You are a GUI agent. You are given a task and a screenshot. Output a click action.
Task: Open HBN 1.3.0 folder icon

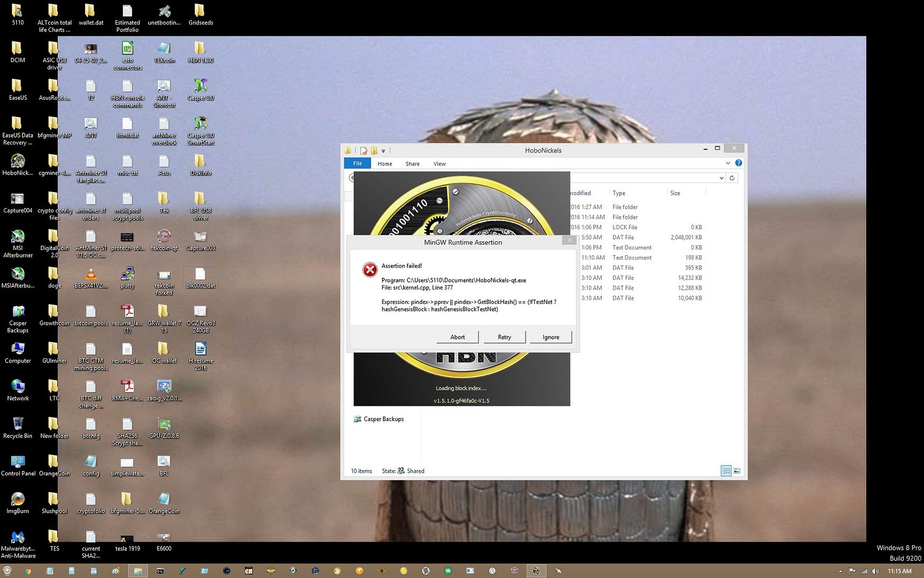(x=201, y=52)
